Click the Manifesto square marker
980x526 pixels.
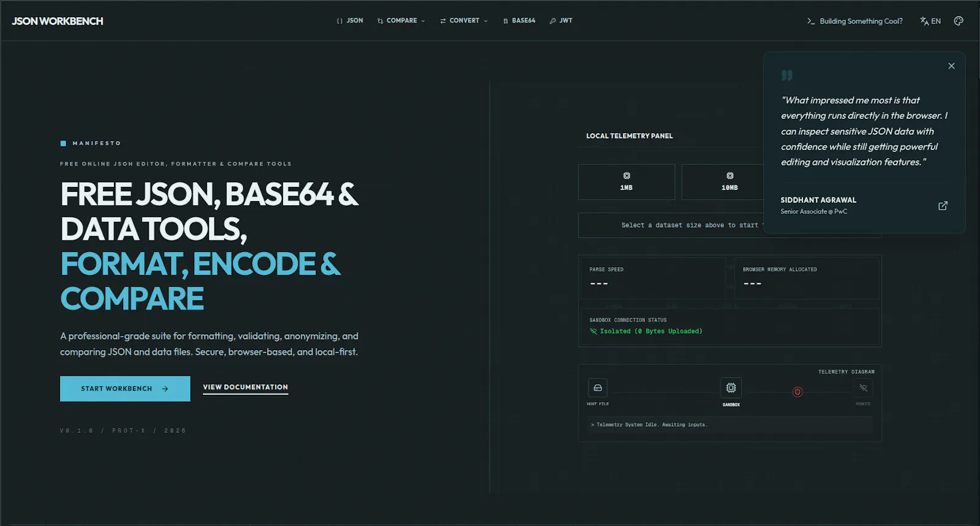pos(63,143)
